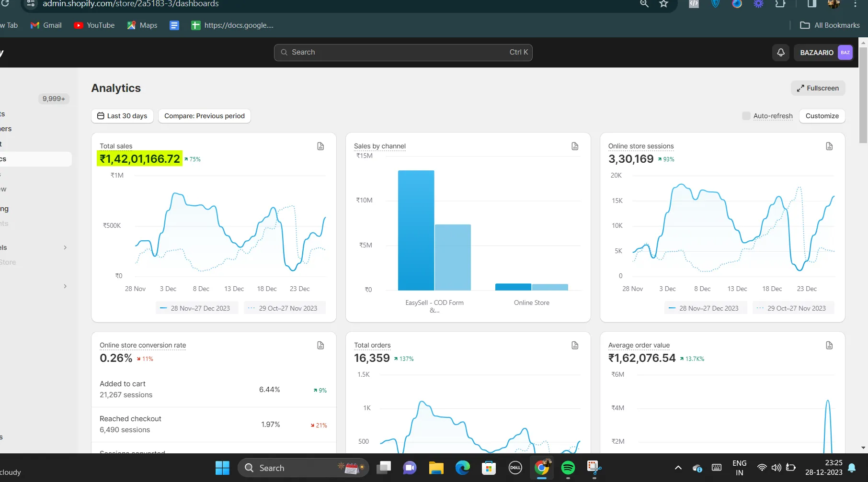Launch Spotify from the taskbar

tap(568, 468)
